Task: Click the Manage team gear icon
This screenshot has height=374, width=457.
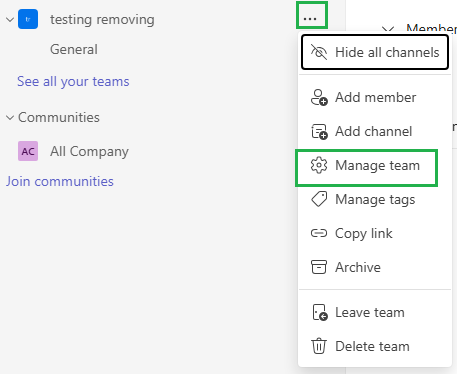Action: pyautogui.click(x=319, y=165)
